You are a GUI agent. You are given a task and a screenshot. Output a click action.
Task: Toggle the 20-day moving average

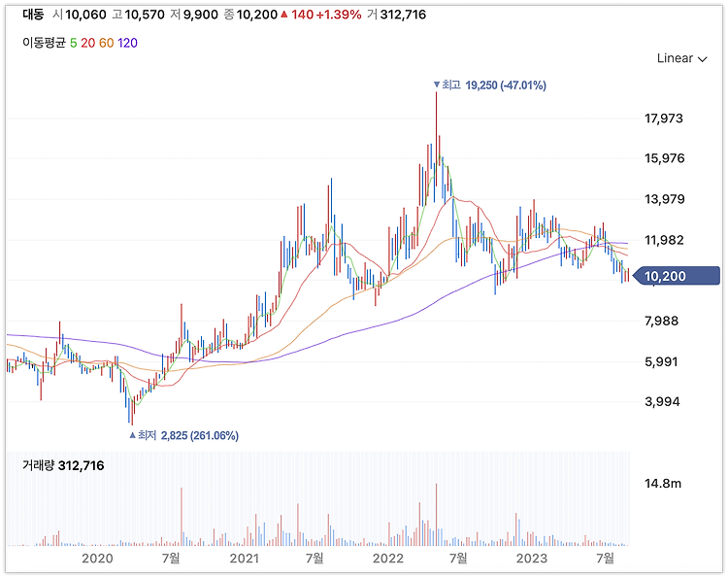pyautogui.click(x=87, y=43)
